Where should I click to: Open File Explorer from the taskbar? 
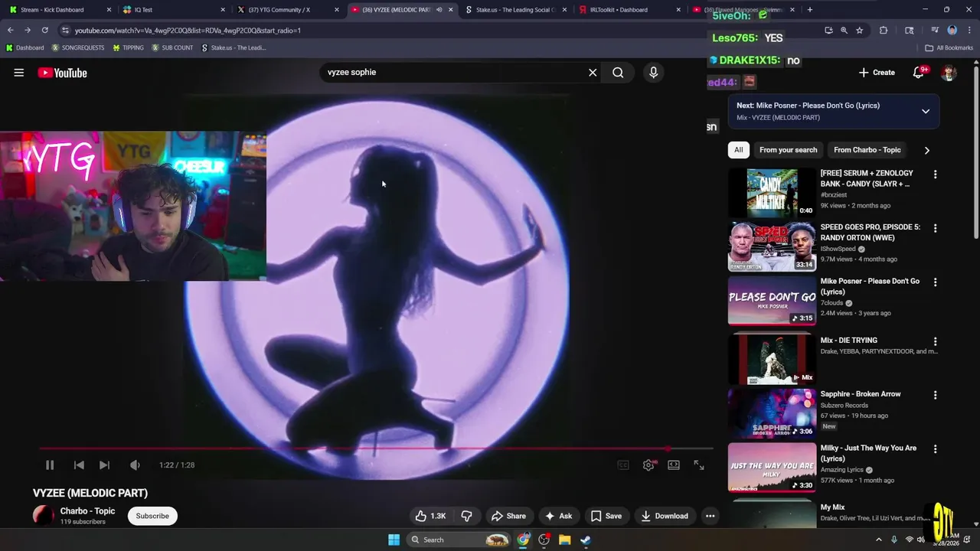coord(564,540)
